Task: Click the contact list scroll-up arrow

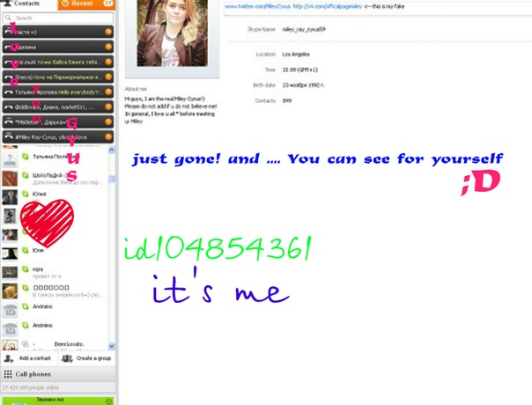Action: coord(112,150)
